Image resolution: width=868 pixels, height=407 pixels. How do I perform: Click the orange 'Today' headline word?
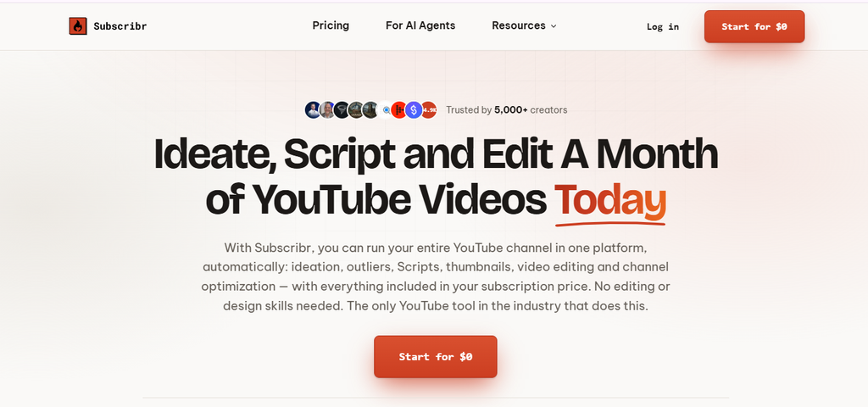[x=610, y=200]
